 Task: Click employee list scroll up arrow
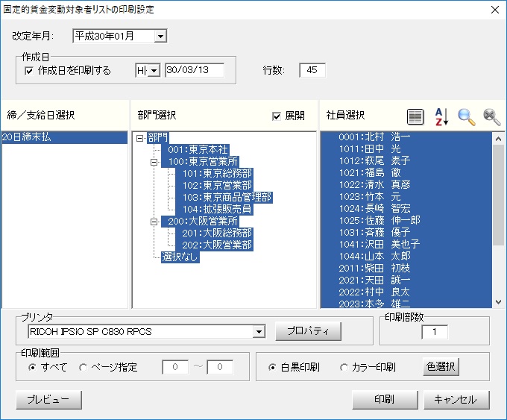498,140
